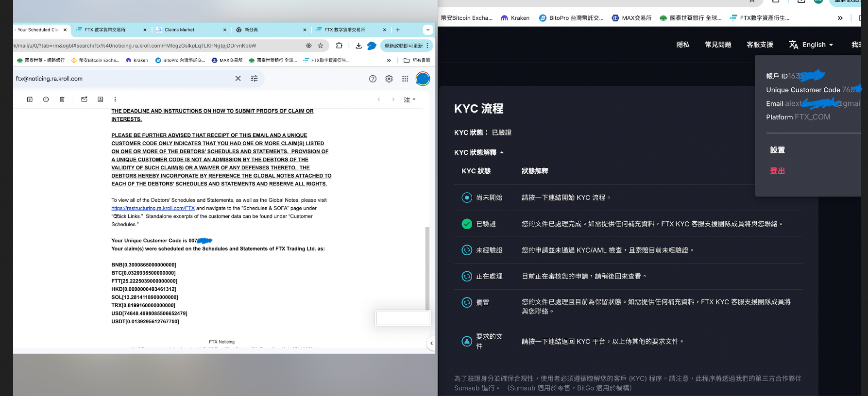This screenshot has height=396, width=868.
Task: Open 隱私 in the FTX navigation bar
Action: (x=683, y=45)
